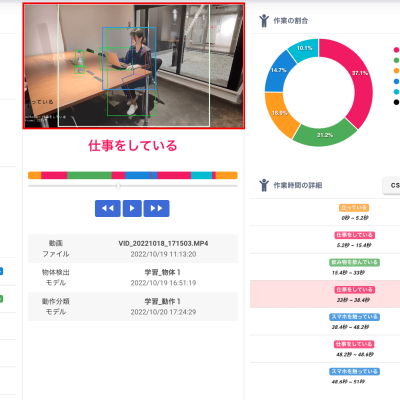Select the 37.1% pink donut segment

(x=360, y=73)
